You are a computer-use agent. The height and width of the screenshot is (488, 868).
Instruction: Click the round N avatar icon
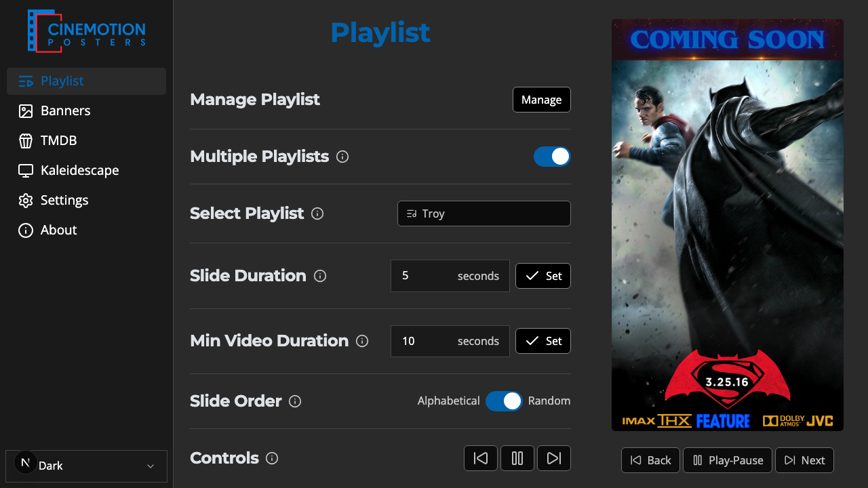click(26, 463)
